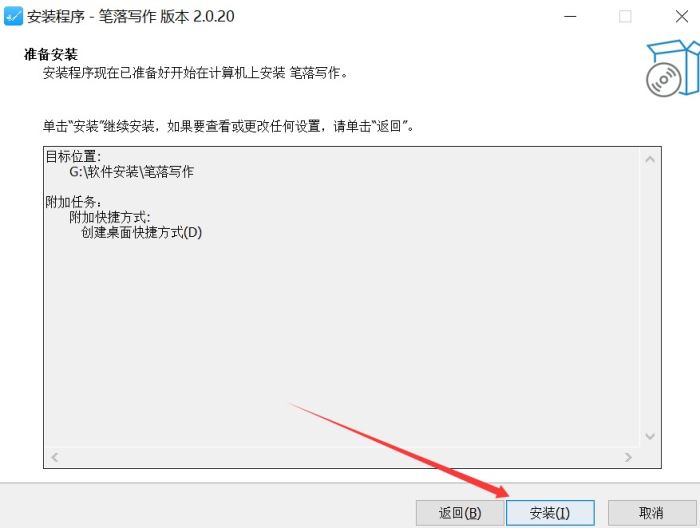Screen dimensions: 700x528
Task: Click the disabled maximize window button
Action: [x=625, y=17]
